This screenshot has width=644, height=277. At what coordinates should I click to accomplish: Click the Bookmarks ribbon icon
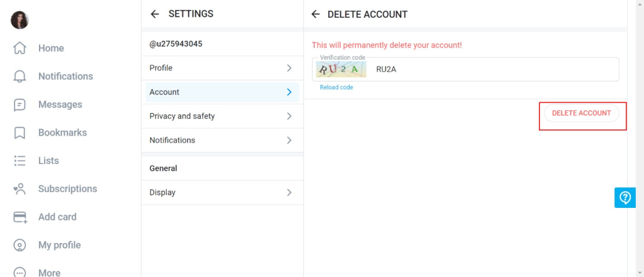(x=19, y=133)
